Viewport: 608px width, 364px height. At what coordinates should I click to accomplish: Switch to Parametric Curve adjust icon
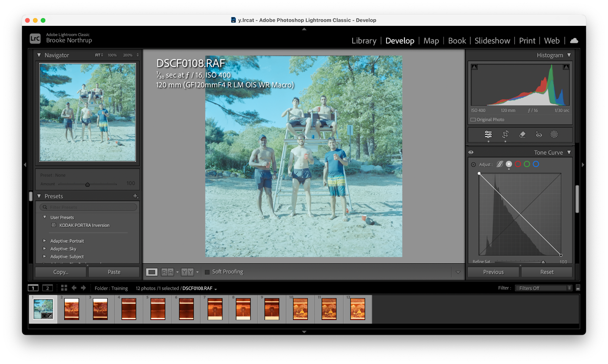point(500,164)
